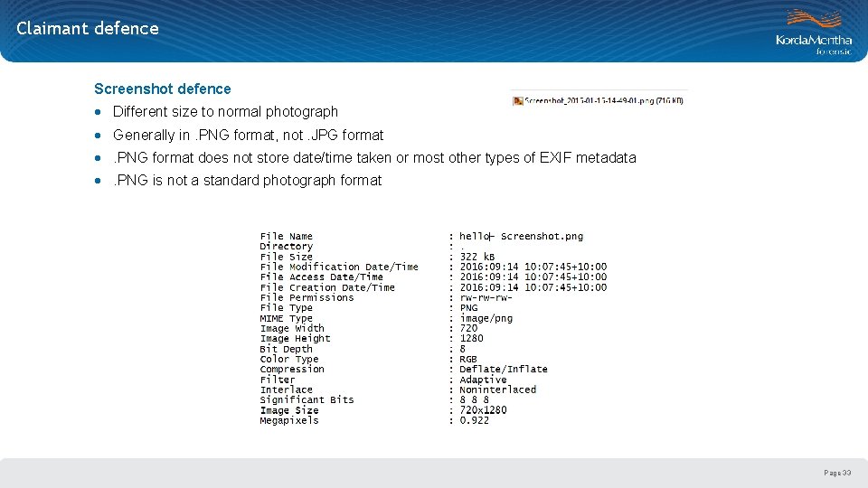This screenshot has height=488, width=868.
Task: Click the 'File Creation Date/Time' label
Action: (x=327, y=287)
